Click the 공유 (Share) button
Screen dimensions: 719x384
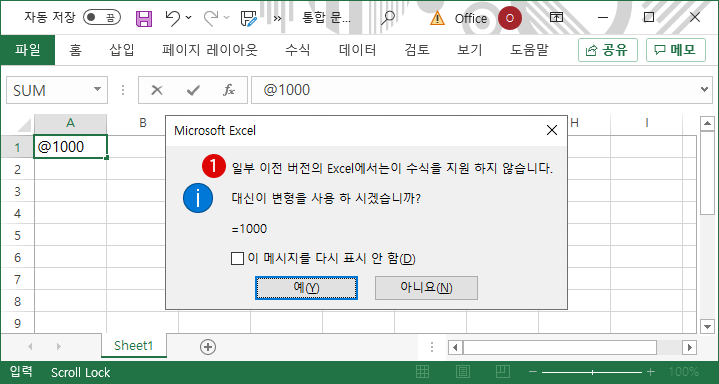pyautogui.click(x=608, y=50)
